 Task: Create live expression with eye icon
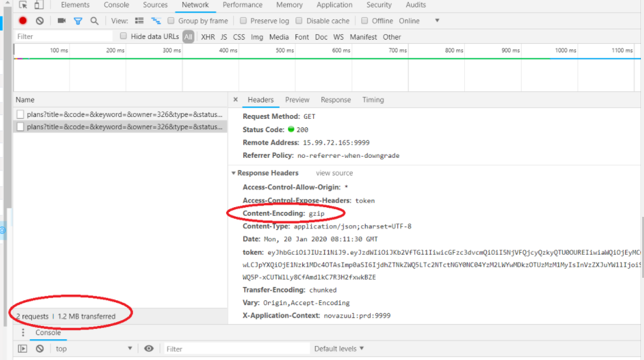(x=149, y=348)
